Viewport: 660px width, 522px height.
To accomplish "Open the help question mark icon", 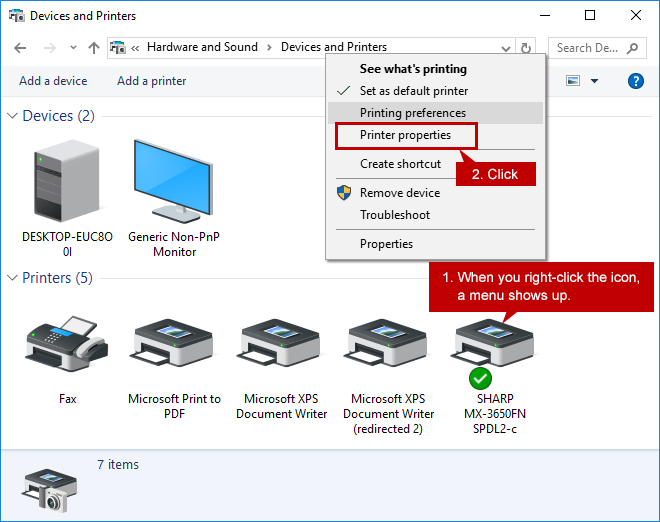I will pyautogui.click(x=636, y=81).
